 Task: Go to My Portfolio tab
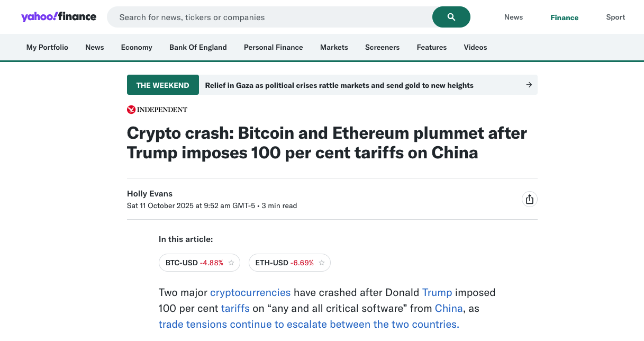pos(47,47)
